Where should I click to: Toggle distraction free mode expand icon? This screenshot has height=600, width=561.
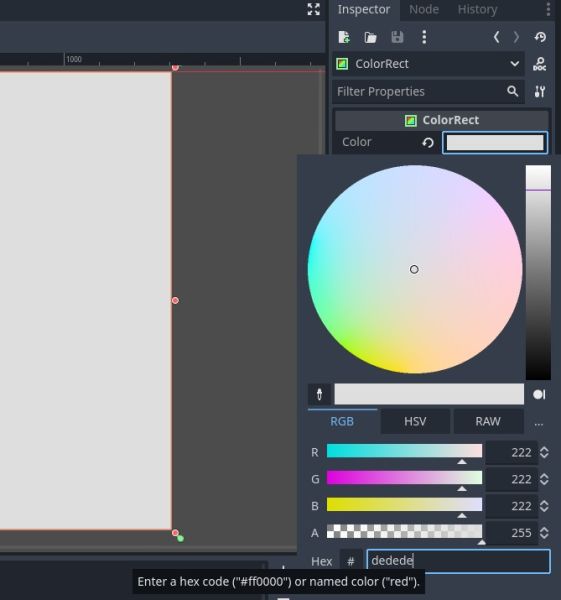coord(313,9)
